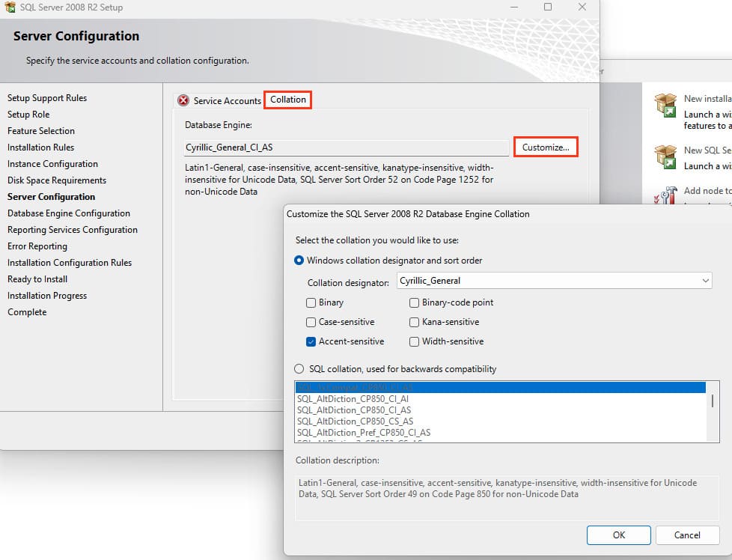Click the SQL Server Setup title bar icon
The width and height of the screenshot is (732, 560).
(x=10, y=7)
